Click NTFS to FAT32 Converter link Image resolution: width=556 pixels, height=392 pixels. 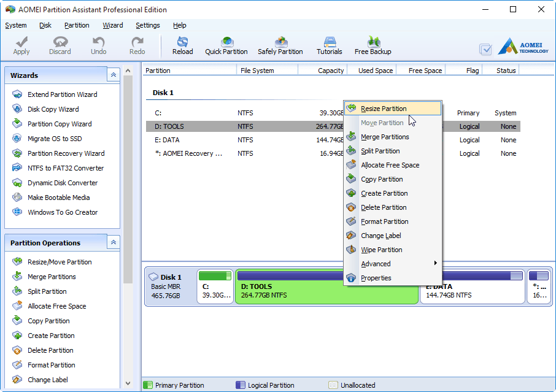[x=65, y=168]
